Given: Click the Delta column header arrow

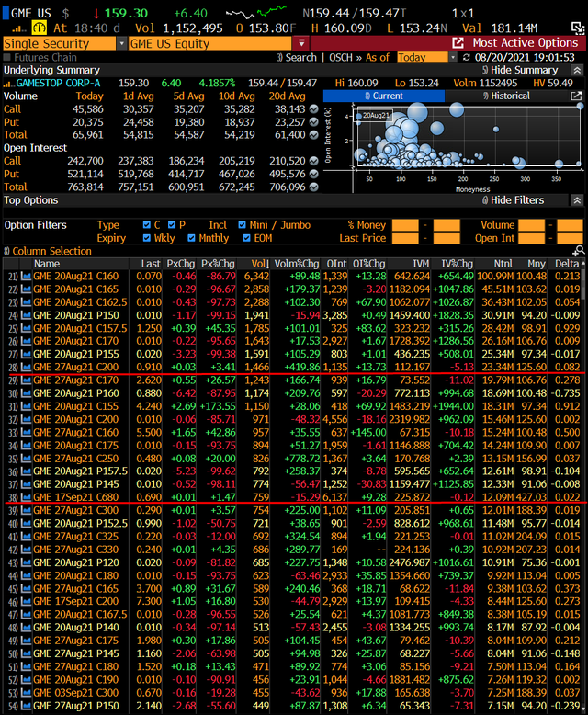Looking at the screenshot, I should 583,264.
